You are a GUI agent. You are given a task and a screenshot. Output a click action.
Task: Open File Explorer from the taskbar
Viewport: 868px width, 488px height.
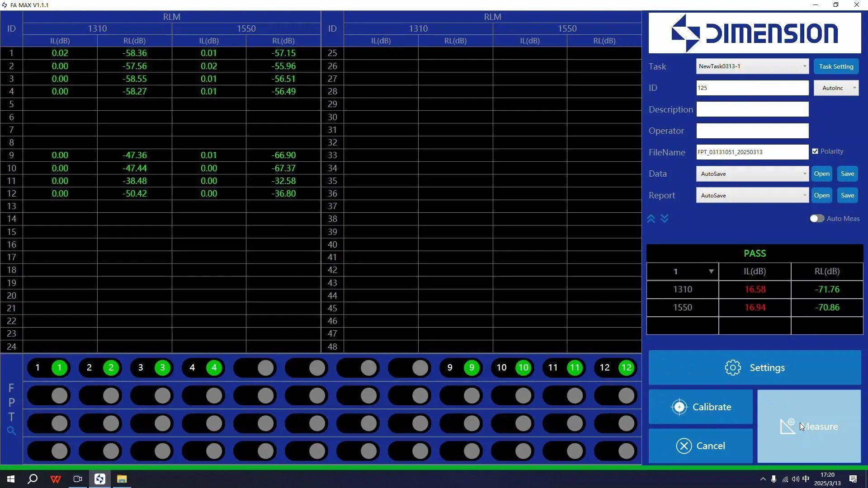122,479
